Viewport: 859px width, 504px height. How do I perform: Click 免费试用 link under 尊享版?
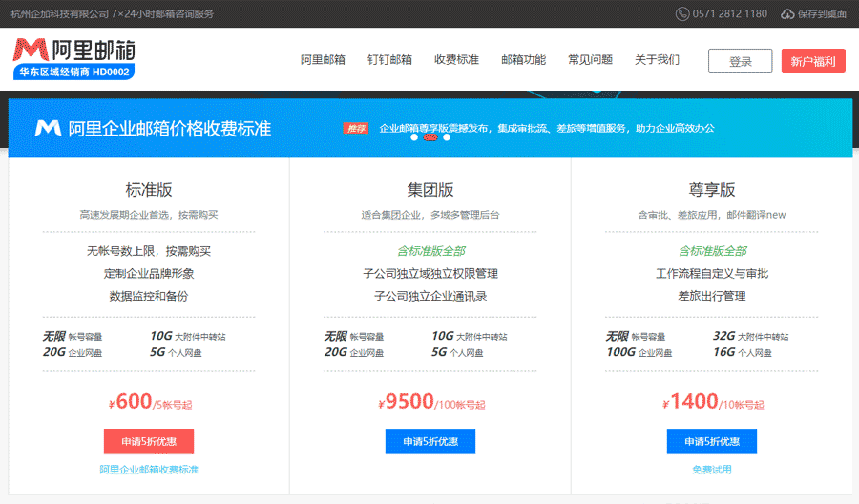pyautogui.click(x=712, y=470)
